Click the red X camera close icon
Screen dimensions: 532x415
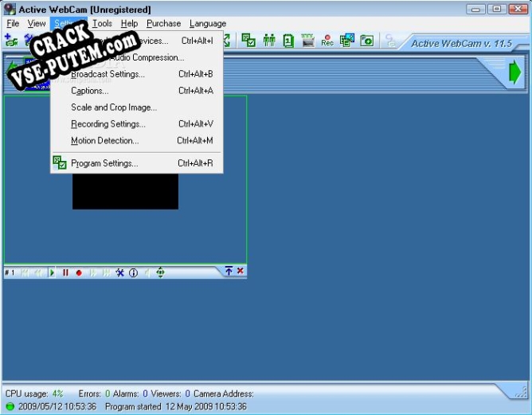[x=241, y=272]
